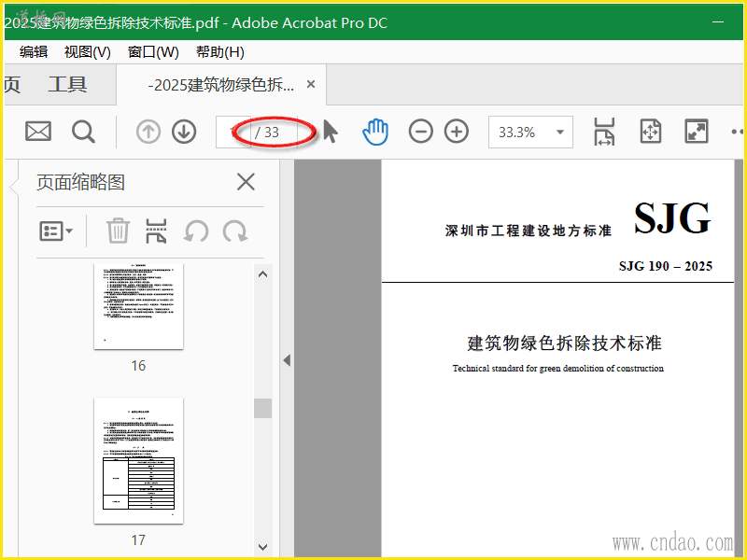The height and width of the screenshot is (560, 747).
Task: Open the 视图(V) menu
Action: point(88,52)
